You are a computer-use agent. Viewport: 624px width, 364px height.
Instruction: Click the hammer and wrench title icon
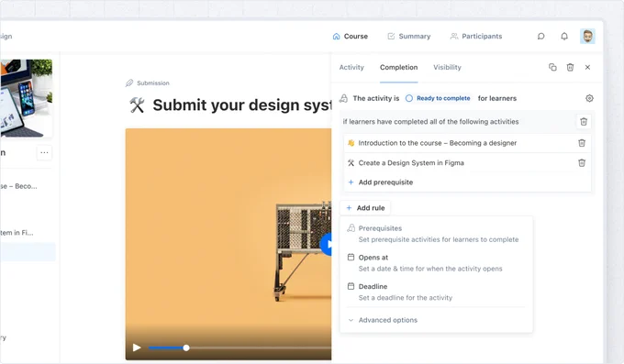tap(137, 105)
